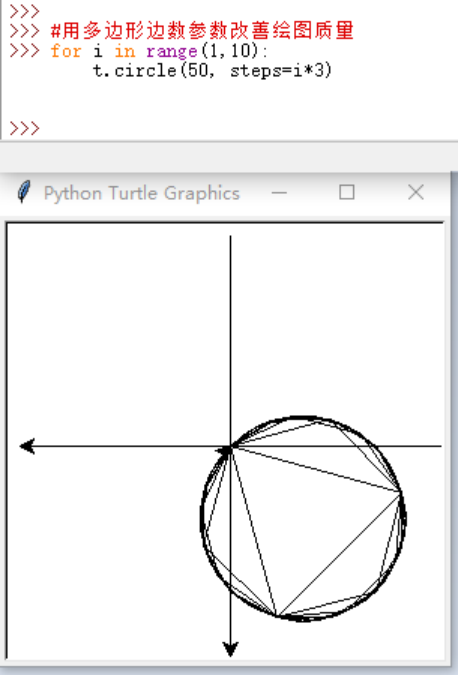Click the top end of the vertical line

(x=230, y=237)
